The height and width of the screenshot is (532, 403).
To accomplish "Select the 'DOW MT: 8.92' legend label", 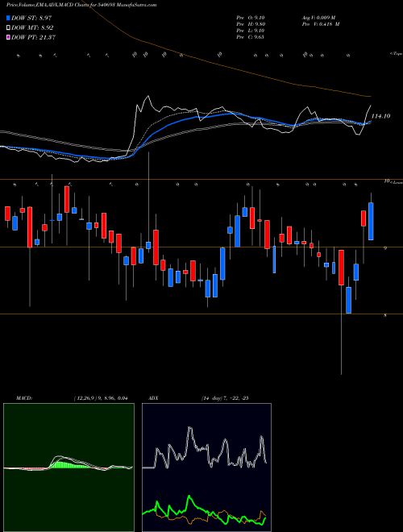I will coord(32,28).
